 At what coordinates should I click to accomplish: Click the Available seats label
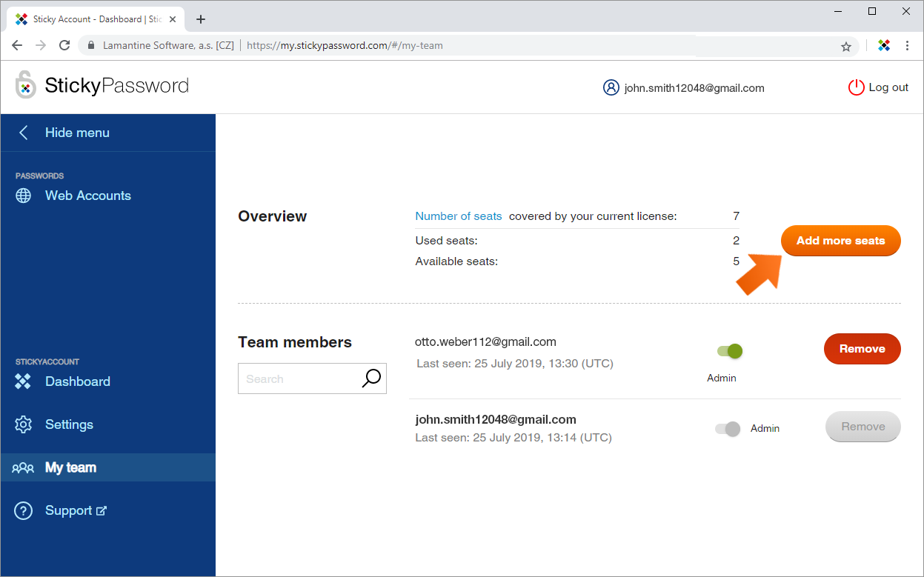[x=456, y=261]
